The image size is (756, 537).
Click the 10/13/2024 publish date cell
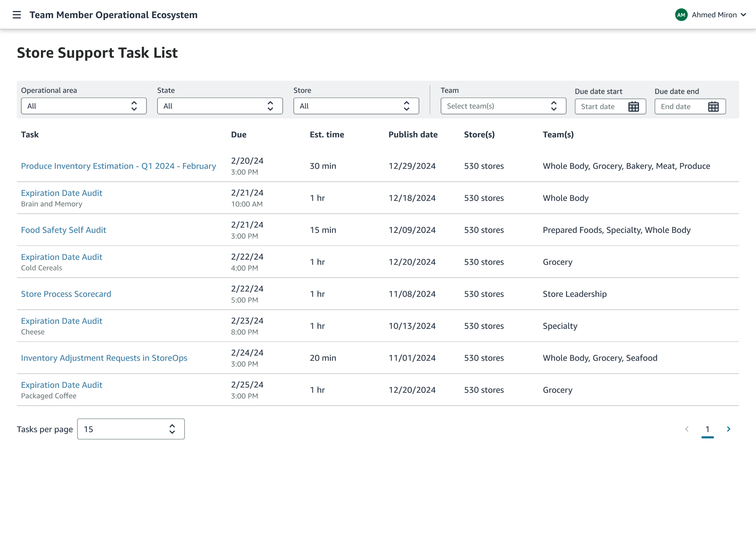(x=412, y=326)
